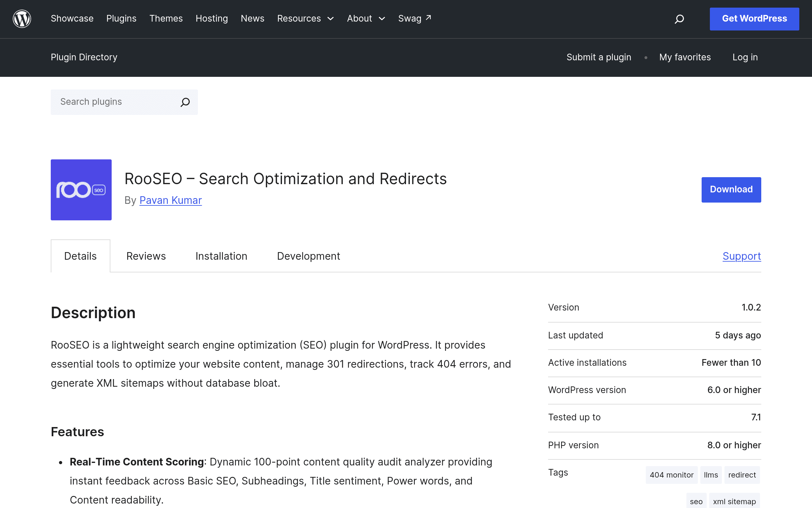Open author Pavan Kumar profile link

(x=170, y=200)
